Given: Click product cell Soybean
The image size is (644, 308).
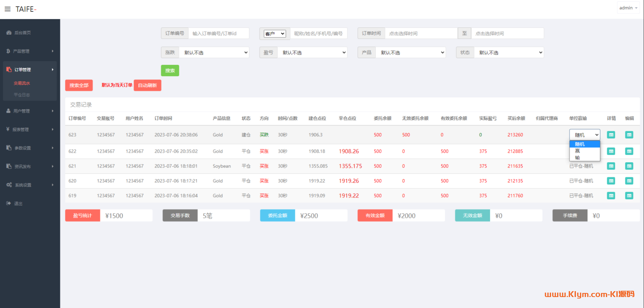Looking at the screenshot, I should tap(222, 166).
